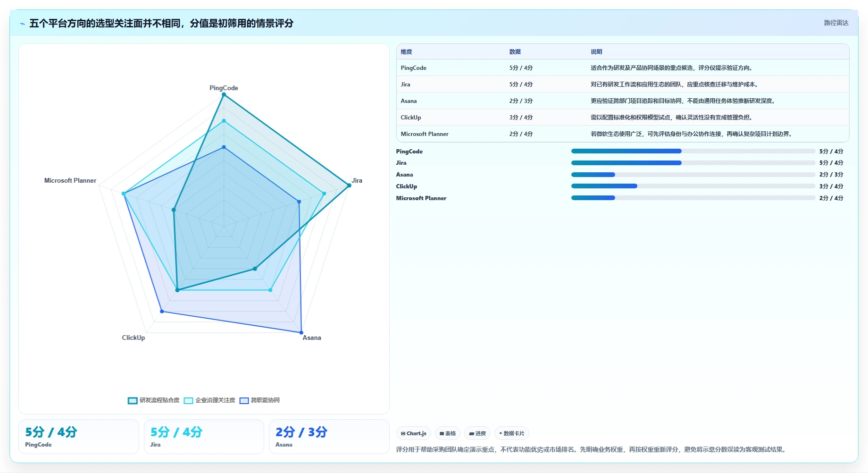Click the page title starting 五个平台方向

pyautogui.click(x=161, y=23)
